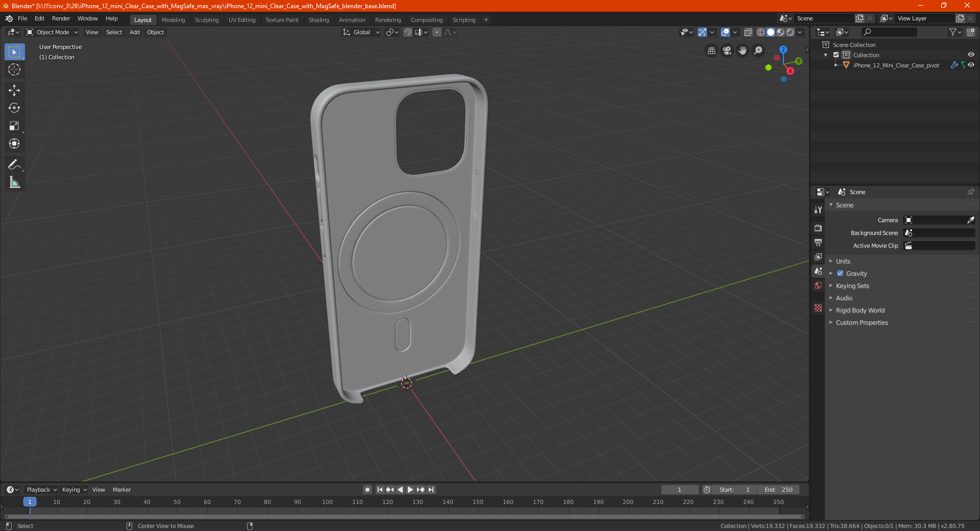Click the current frame number field
The image size is (980, 531).
[679, 490]
